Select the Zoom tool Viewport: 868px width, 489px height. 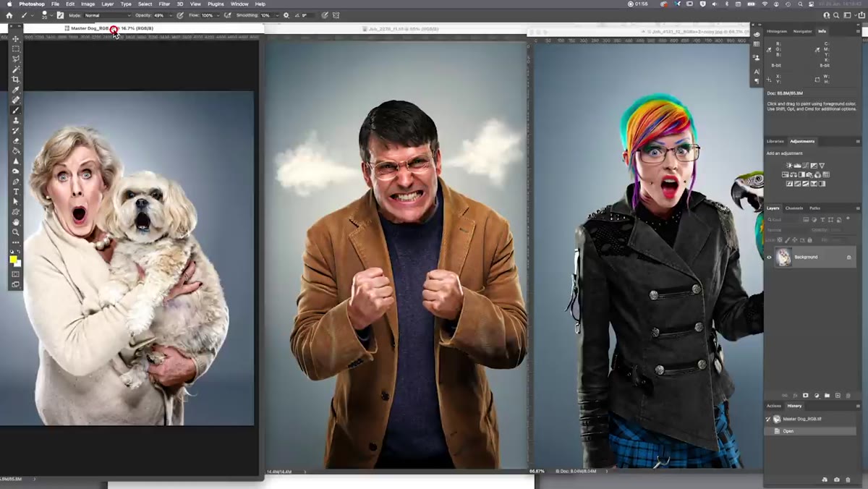(16, 232)
